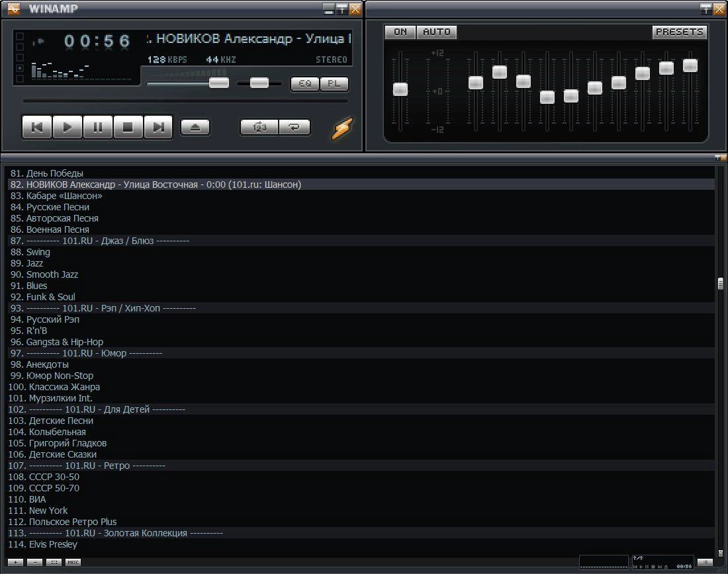
Task: Open the equalizer PRESETS menu
Action: (x=679, y=32)
